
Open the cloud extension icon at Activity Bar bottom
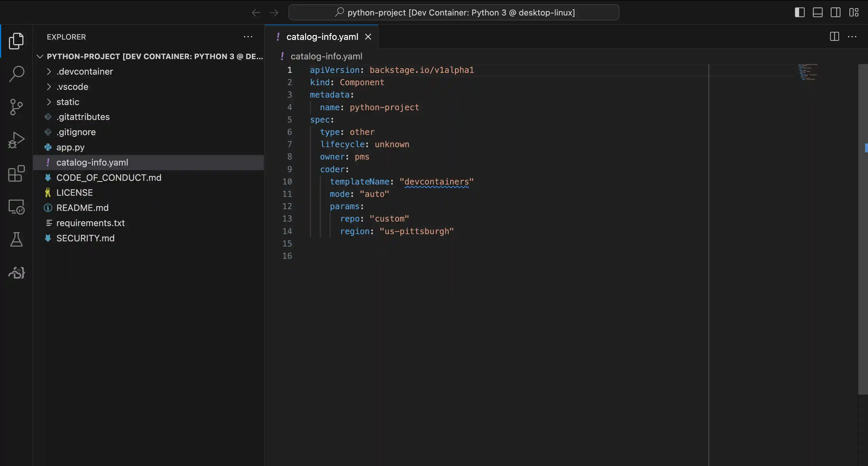click(16, 273)
